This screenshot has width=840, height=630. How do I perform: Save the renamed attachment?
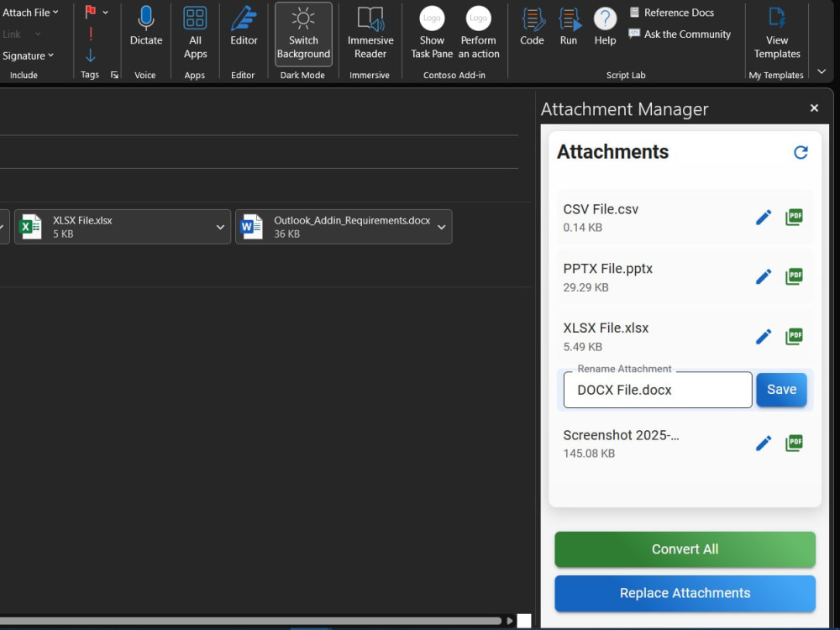(781, 390)
